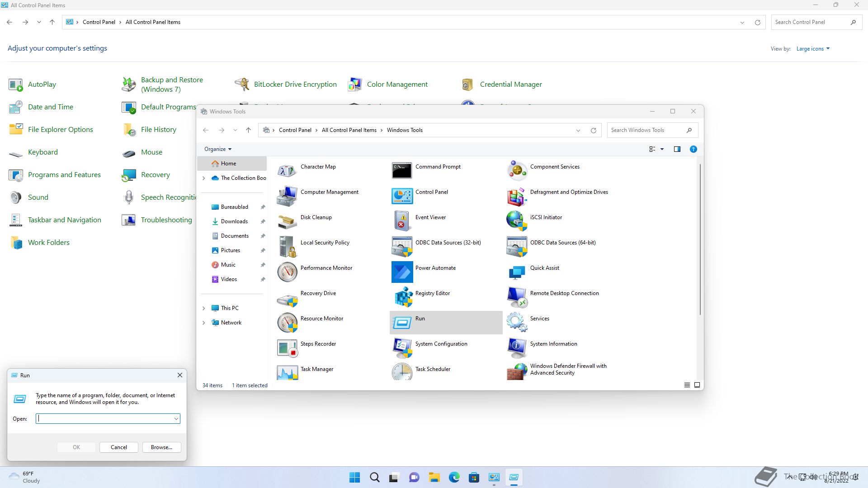
Task: Open View by Large icons dropdown
Action: tap(813, 49)
